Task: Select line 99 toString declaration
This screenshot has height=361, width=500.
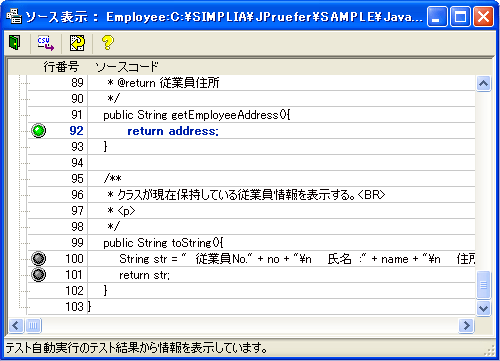Action: [163, 243]
